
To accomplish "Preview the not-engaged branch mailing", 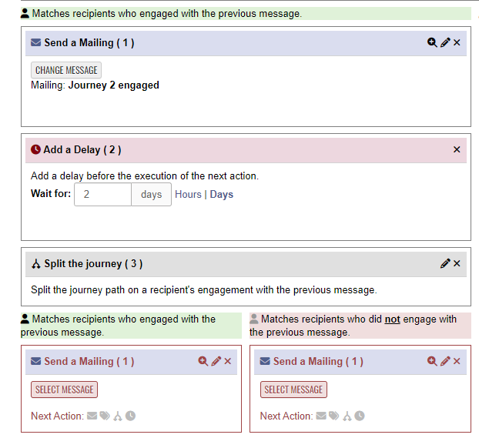I will pyautogui.click(x=432, y=361).
